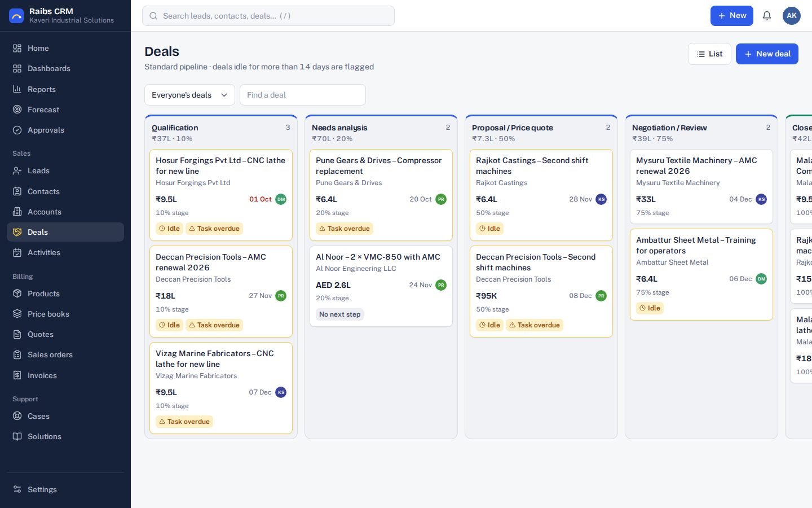Screen dimensions: 812x508
Task: Open the Reports section
Action: pos(65,89)
